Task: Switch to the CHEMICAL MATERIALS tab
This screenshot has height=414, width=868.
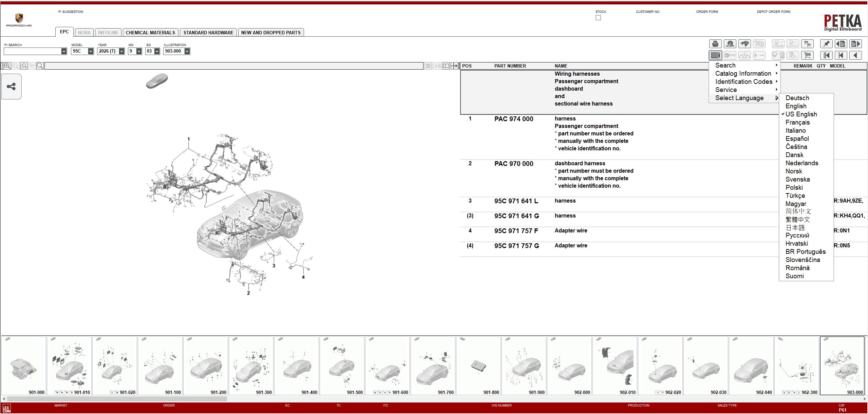Action: coord(150,32)
